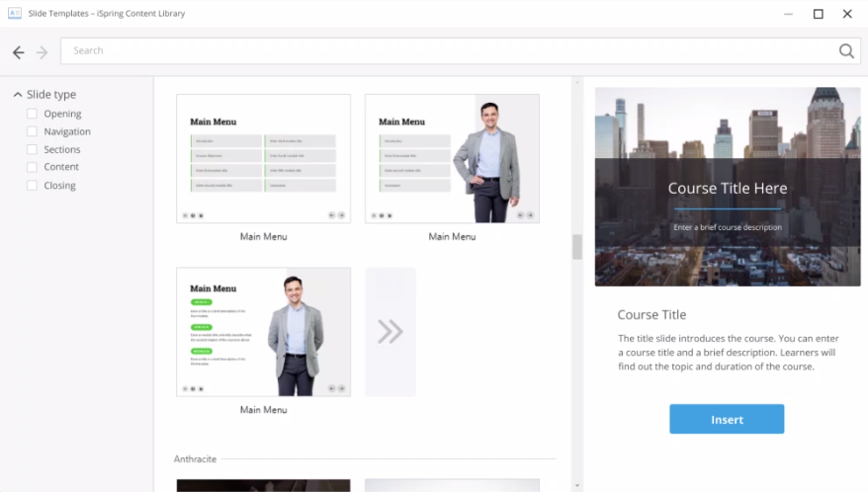
Task: Maximize the Slide Templates window
Action: tap(818, 14)
